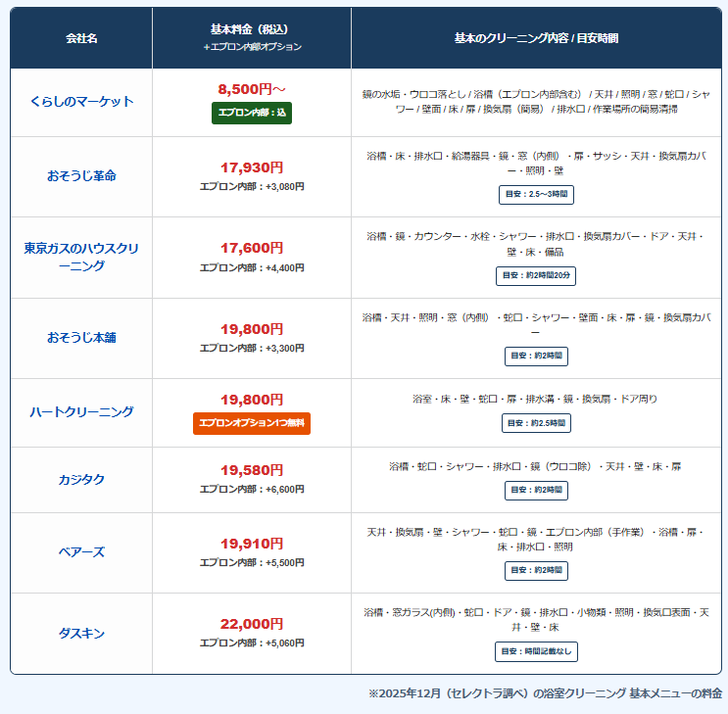
Task: Click エプロン内部：+5,060円 option text
Action: (x=252, y=643)
